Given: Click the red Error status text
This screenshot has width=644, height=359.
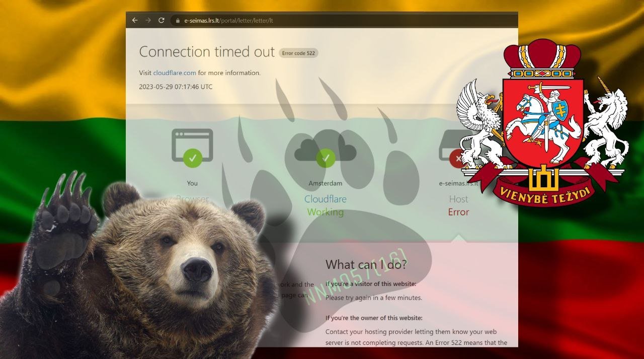Looking at the screenshot, I should (x=458, y=212).
